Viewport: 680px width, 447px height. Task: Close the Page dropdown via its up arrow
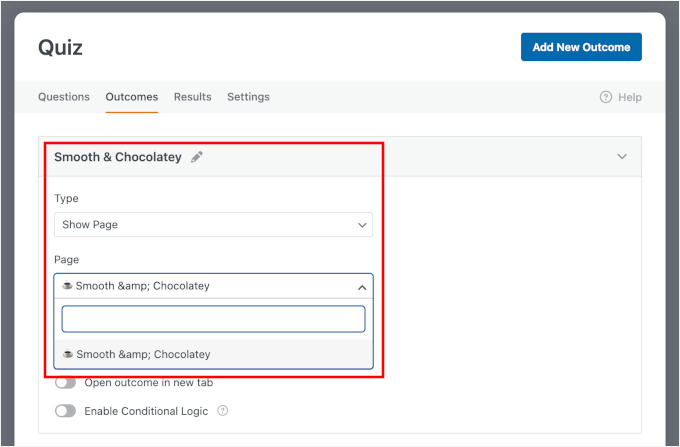[x=362, y=286]
